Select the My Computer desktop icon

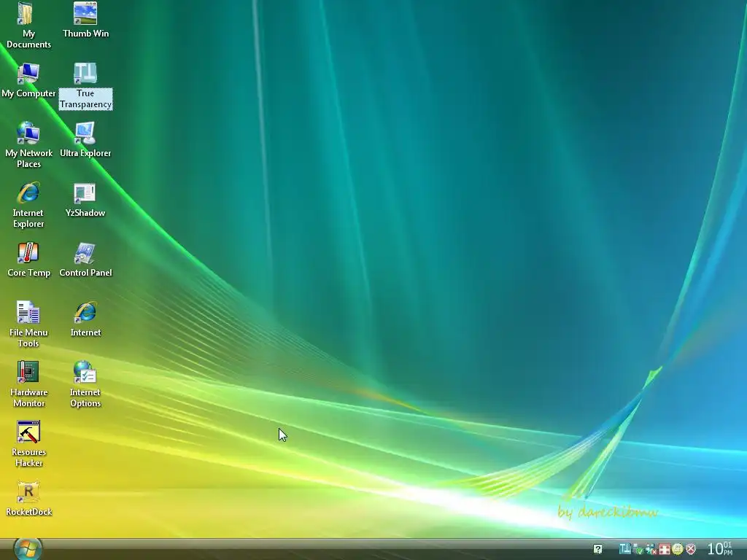[28, 80]
